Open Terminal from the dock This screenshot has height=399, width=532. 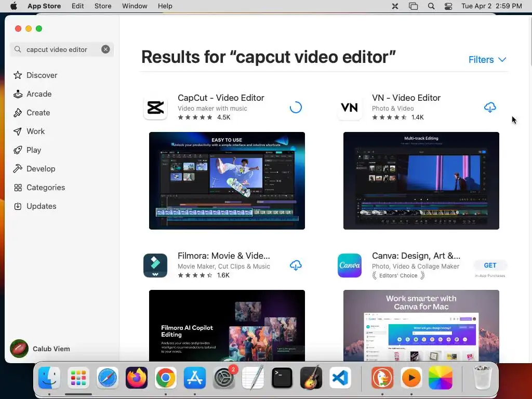pos(282,378)
